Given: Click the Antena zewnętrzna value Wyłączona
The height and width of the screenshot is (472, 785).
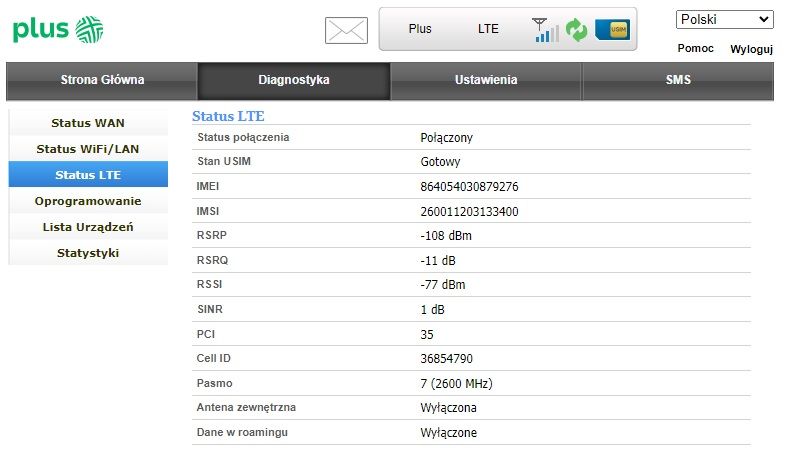Looking at the screenshot, I should click(448, 408).
